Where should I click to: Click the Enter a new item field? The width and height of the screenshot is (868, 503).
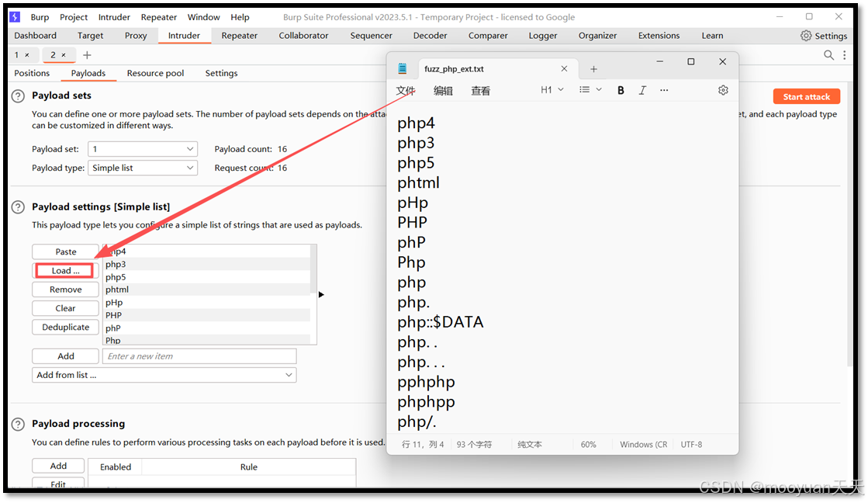click(x=199, y=356)
